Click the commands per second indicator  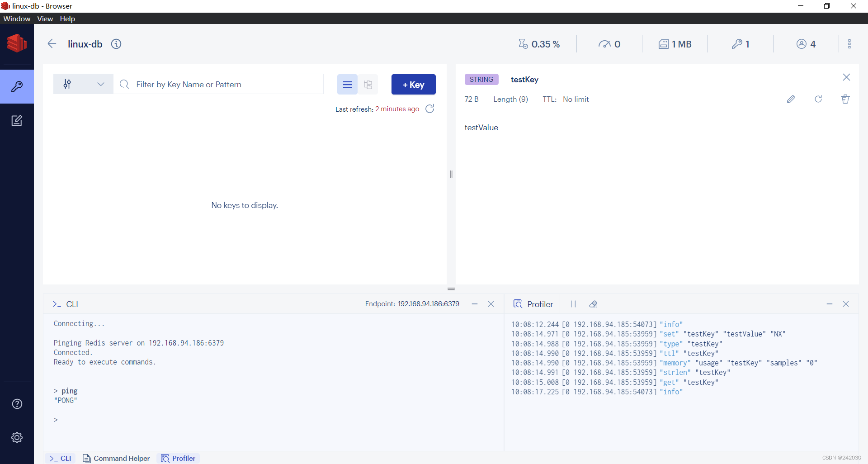609,44
